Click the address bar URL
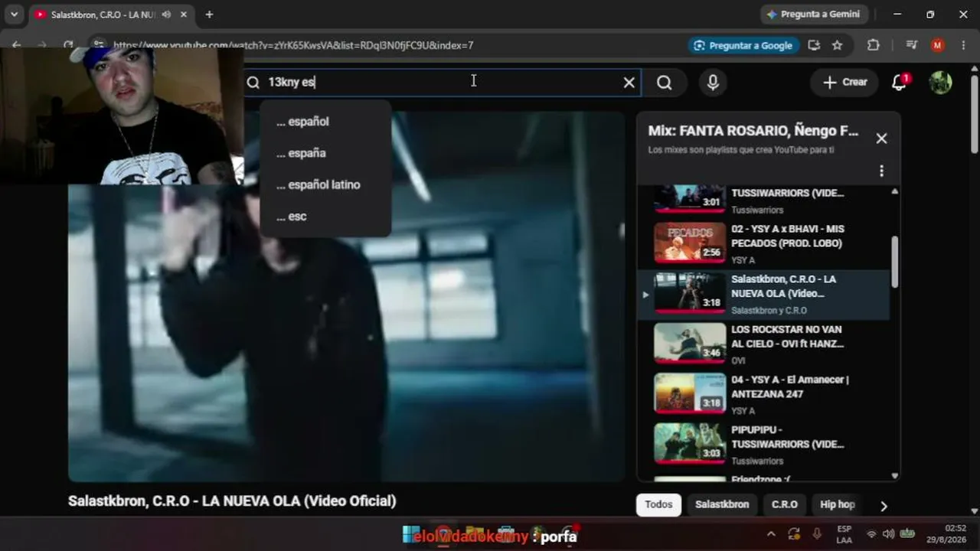This screenshot has width=980, height=551. [x=293, y=45]
